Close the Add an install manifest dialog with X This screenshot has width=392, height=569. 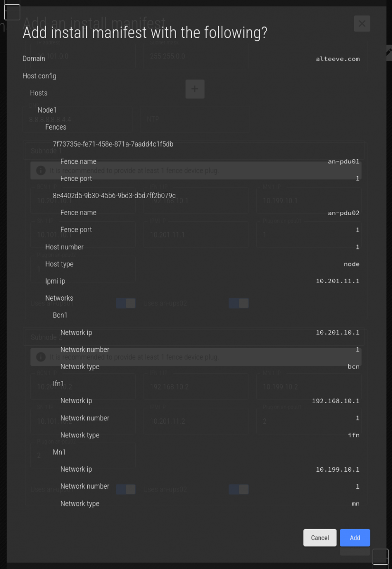coord(362,24)
